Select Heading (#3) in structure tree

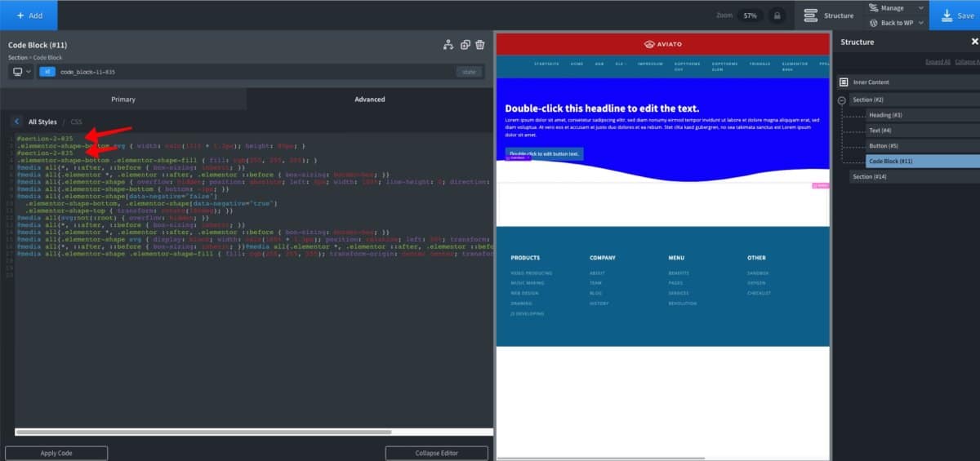(885, 115)
